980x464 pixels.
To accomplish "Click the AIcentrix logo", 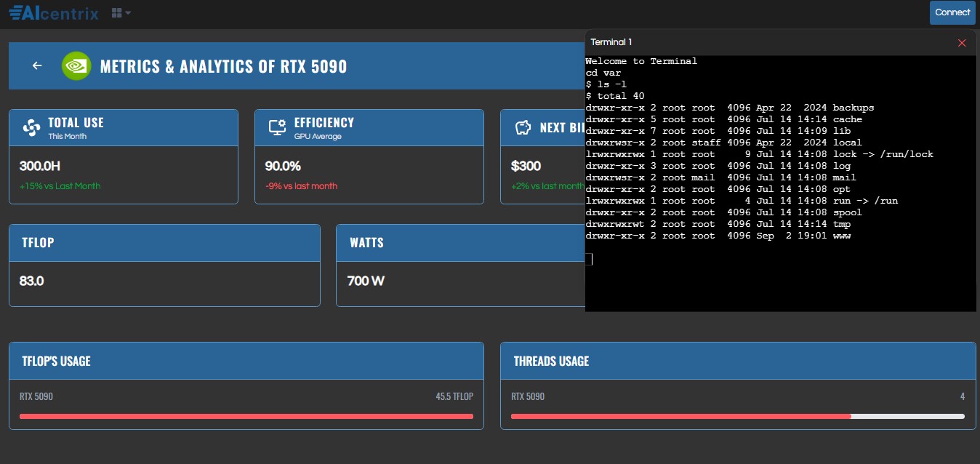I will tap(54, 12).
